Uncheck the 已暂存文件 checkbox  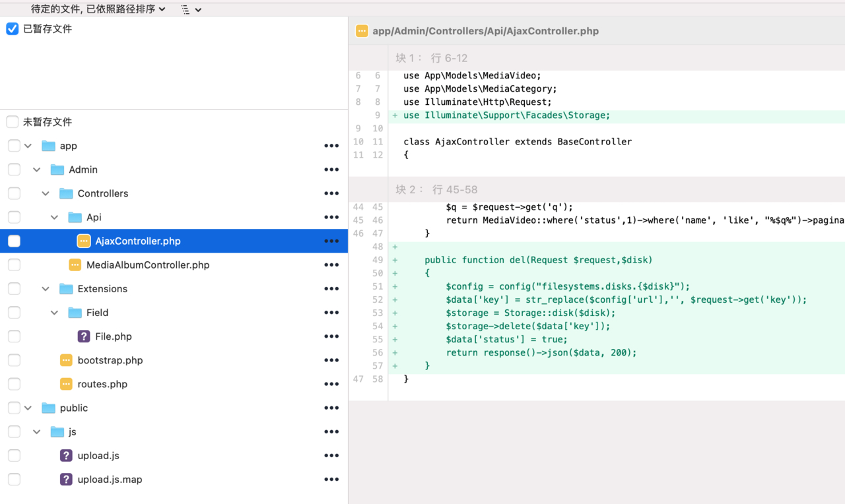point(13,29)
